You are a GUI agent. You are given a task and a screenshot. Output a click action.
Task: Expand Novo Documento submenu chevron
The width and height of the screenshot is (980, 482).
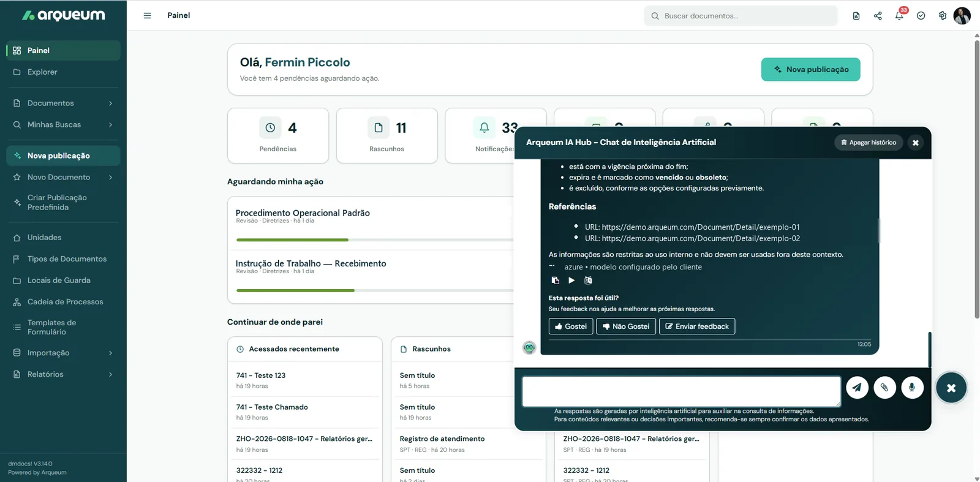(x=110, y=177)
